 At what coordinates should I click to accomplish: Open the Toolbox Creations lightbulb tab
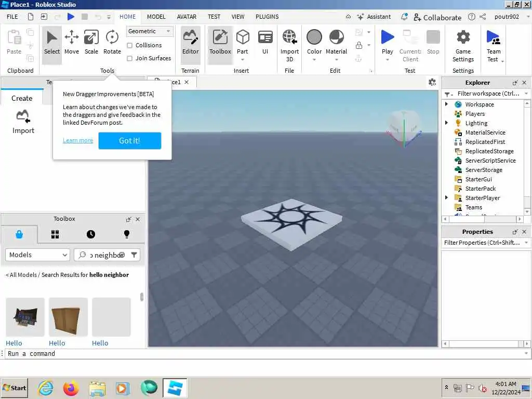point(127,234)
